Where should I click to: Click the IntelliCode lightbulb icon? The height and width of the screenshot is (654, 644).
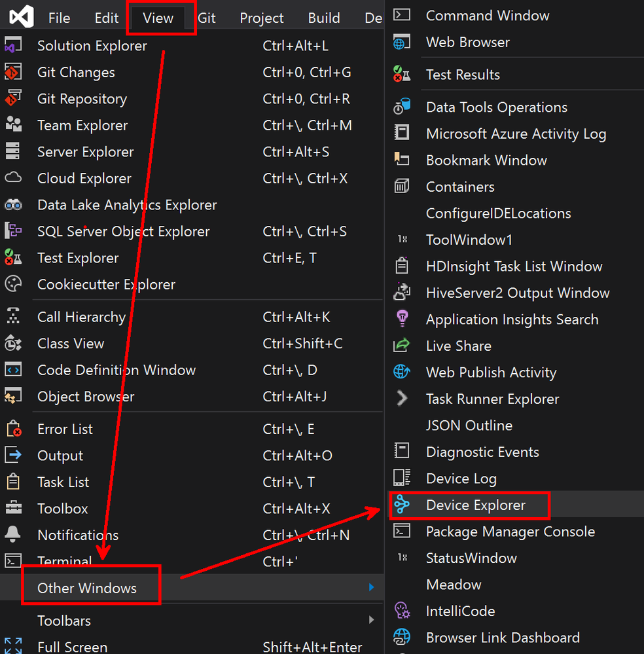(x=402, y=611)
